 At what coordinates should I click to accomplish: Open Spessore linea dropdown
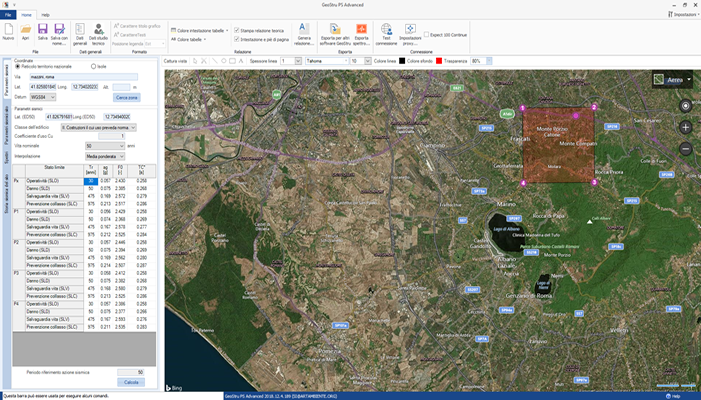(298, 61)
